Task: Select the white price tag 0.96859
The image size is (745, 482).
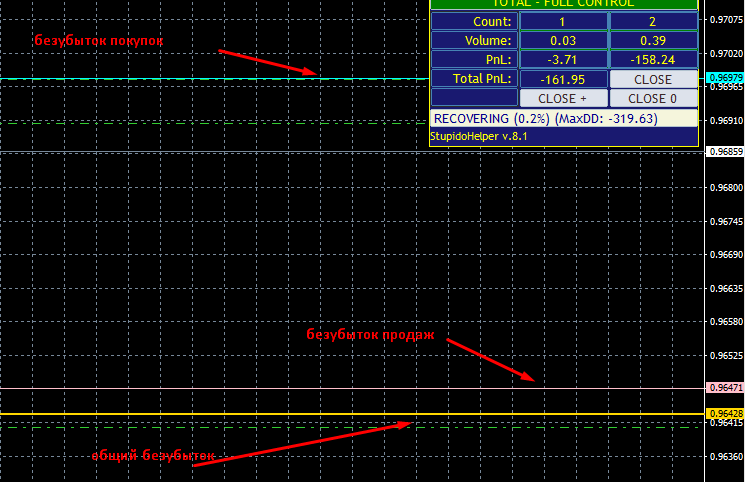Action: pyautogui.click(x=725, y=152)
